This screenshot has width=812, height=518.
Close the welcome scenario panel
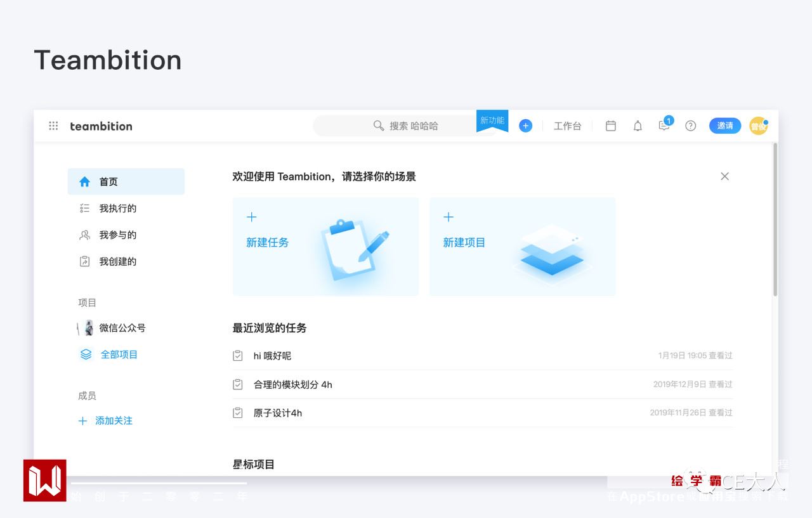click(724, 176)
